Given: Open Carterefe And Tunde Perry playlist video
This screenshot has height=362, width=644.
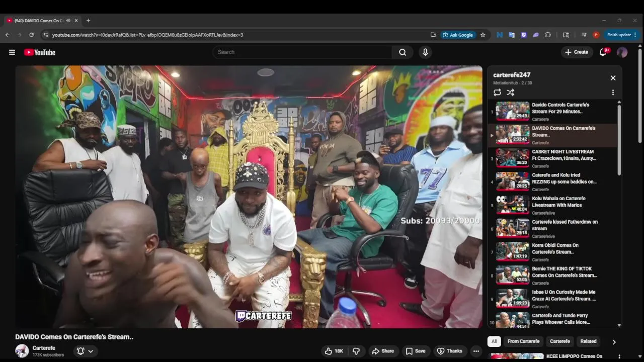Looking at the screenshot, I should [x=552, y=319].
